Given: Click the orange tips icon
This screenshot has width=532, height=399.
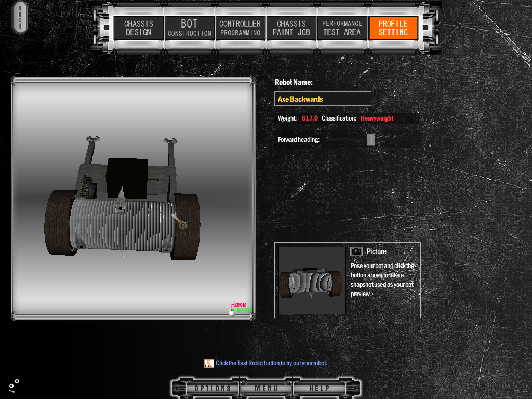Looking at the screenshot, I should (x=209, y=363).
